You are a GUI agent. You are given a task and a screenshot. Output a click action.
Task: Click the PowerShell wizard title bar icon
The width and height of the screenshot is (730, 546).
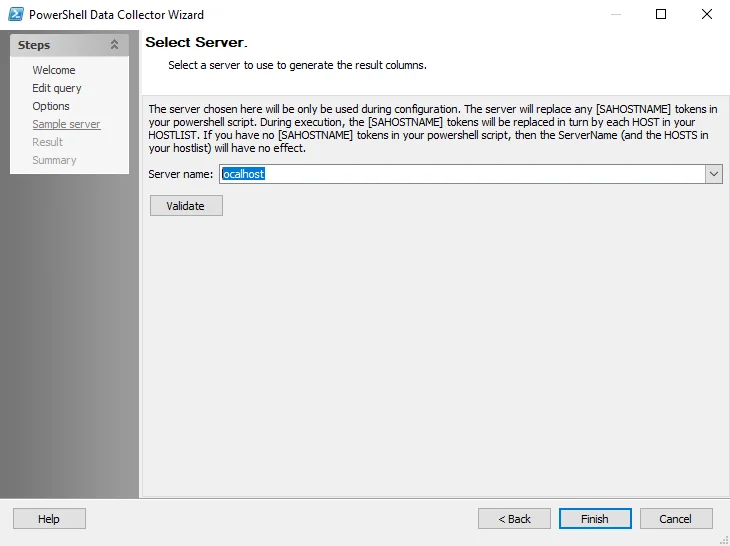[15, 14]
